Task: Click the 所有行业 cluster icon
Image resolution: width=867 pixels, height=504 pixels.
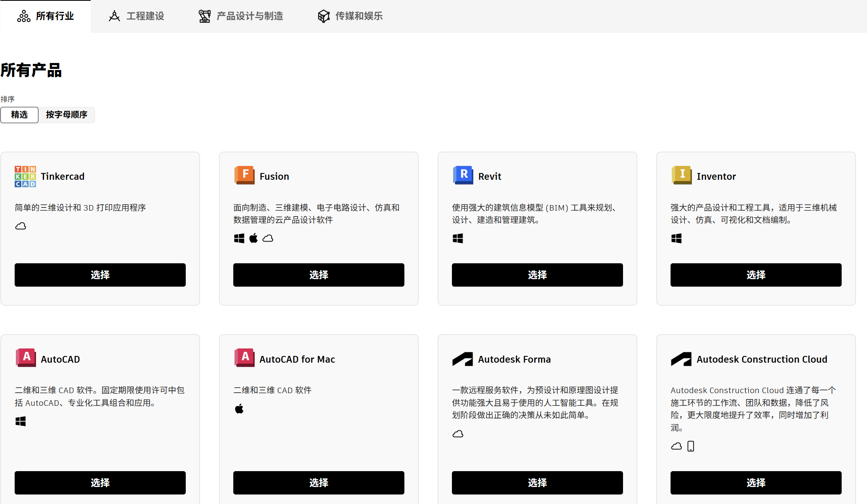Action: tap(24, 16)
